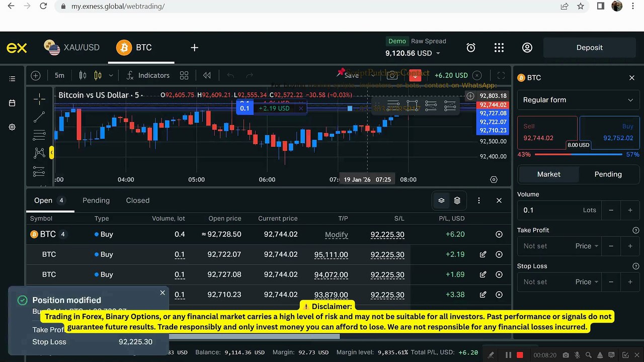Open Stop Loss Price unit dropdown
The height and width of the screenshot is (362, 644).
coord(587,282)
